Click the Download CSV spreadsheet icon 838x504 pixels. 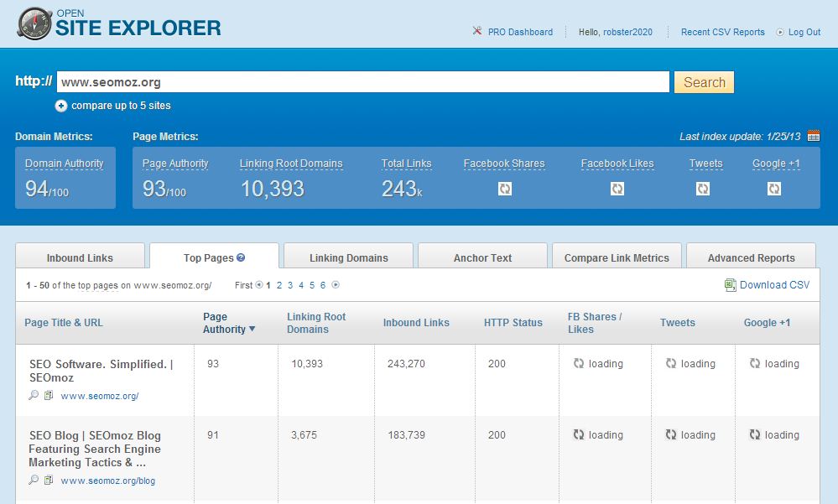[x=730, y=285]
